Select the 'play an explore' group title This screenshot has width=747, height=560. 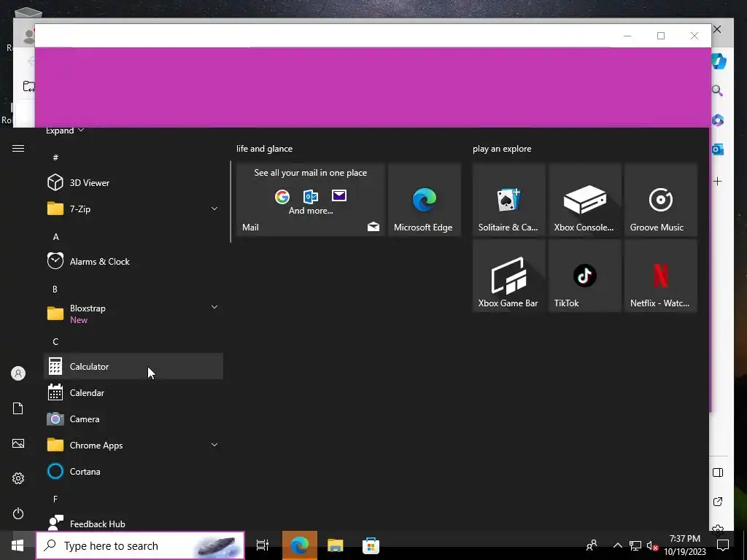pyautogui.click(x=502, y=149)
